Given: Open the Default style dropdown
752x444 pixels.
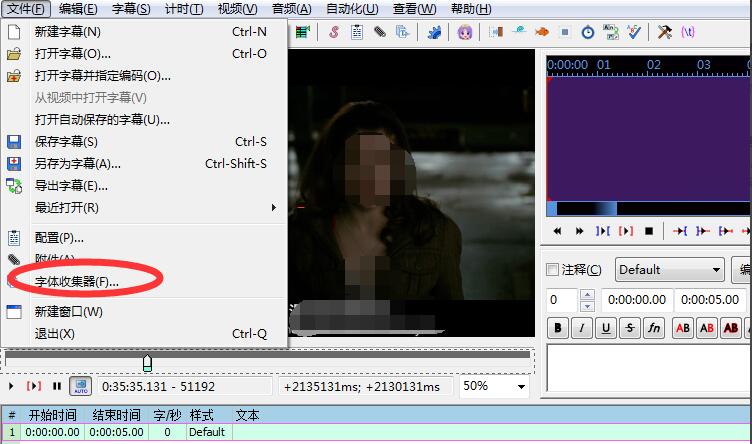Looking at the screenshot, I should [669, 270].
